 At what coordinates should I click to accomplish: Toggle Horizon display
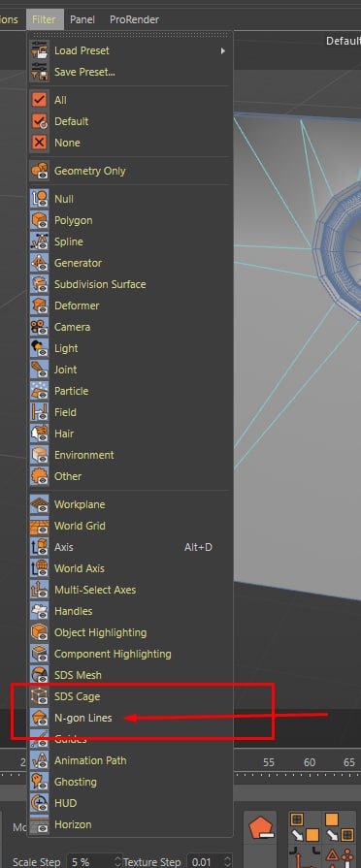(x=130, y=824)
